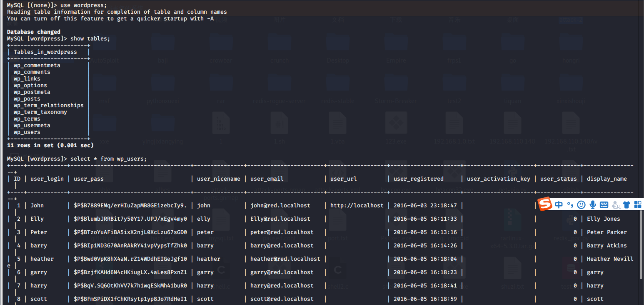The width and height of the screenshot is (644, 305).
Task: Select wp_term_taxonomy table name
Action: click(x=40, y=112)
